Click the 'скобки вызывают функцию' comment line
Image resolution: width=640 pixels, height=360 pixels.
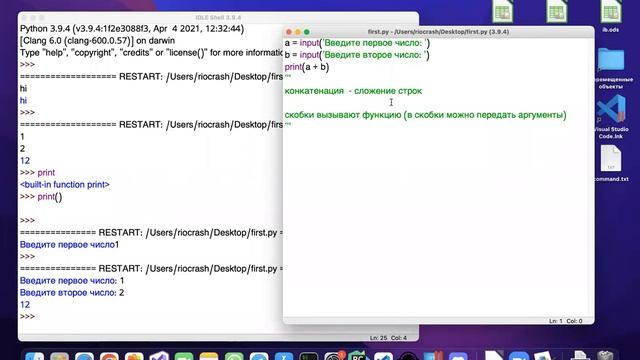425,115
